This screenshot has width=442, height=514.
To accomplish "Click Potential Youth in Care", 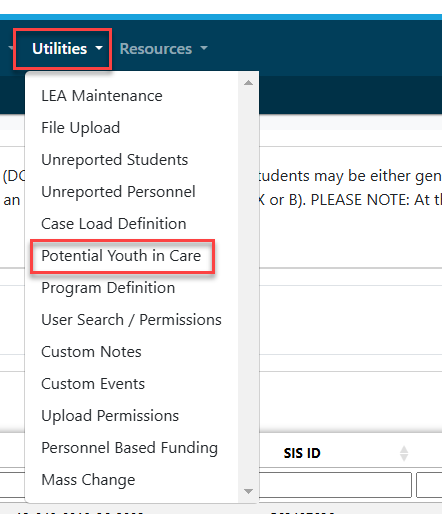I will pyautogui.click(x=121, y=256).
